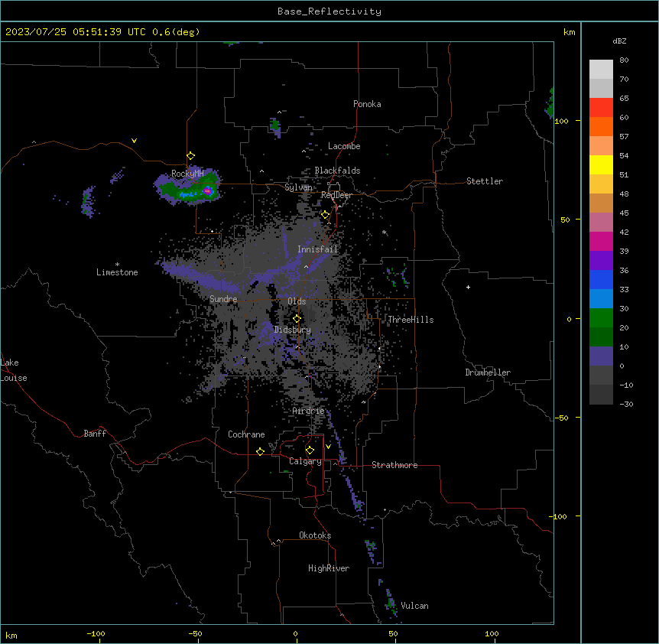Viewport: 659px width, 644px height.
Task: Click the Sylvan label on the map
Action: [x=298, y=187]
